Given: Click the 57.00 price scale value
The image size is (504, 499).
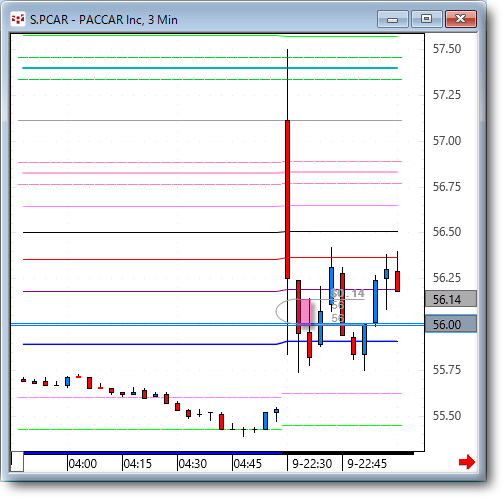Looking at the screenshot, I should [x=447, y=141].
